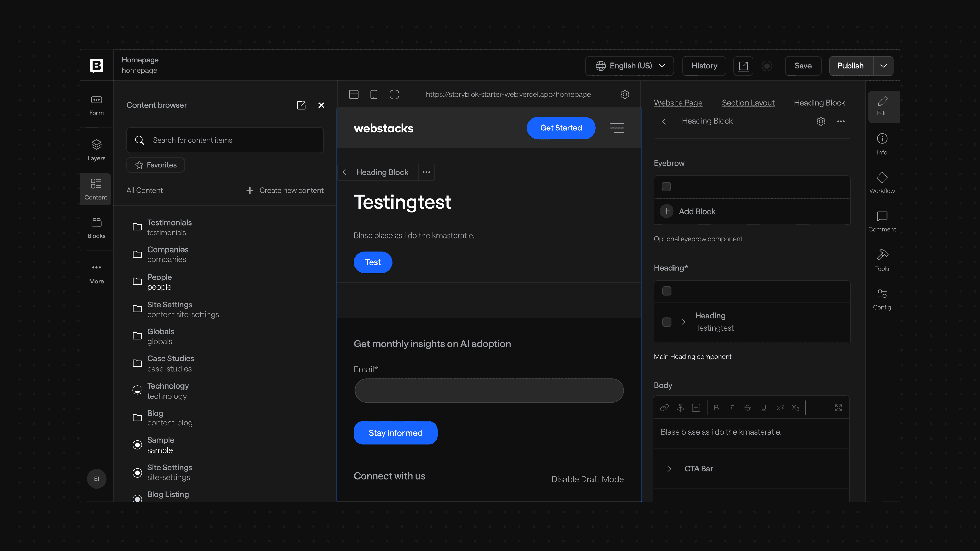Switch preview to mobile device view
Viewport: 980px width, 551px height.
(x=374, y=94)
